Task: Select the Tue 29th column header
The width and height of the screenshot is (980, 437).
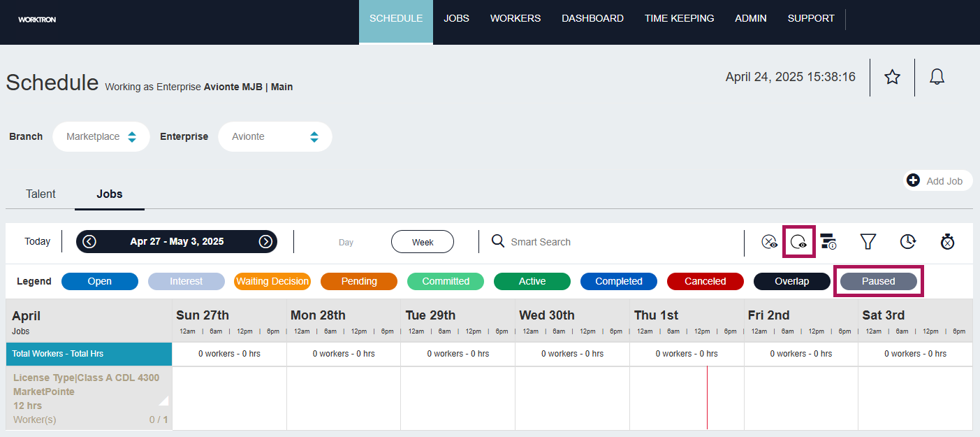Action: [x=458, y=321]
